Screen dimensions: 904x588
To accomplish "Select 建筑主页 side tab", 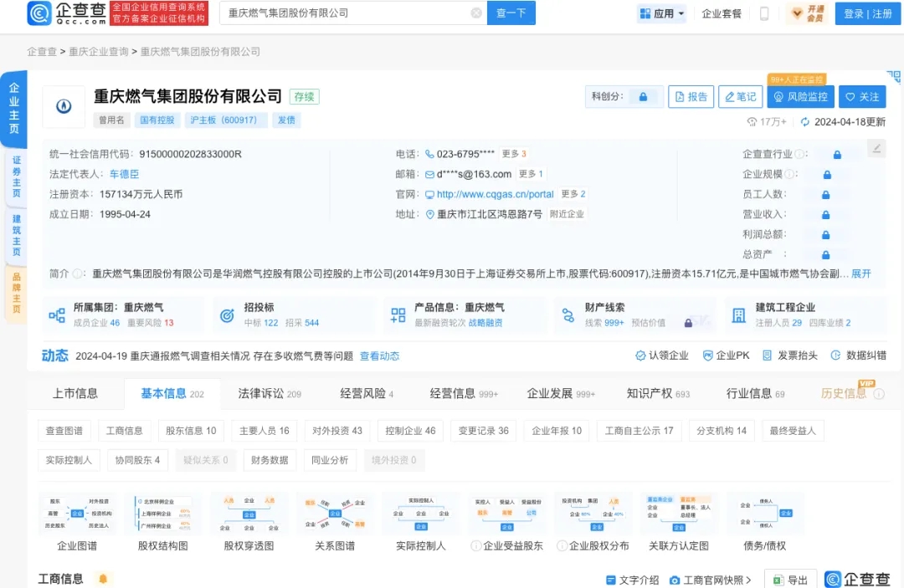I will click(16, 235).
